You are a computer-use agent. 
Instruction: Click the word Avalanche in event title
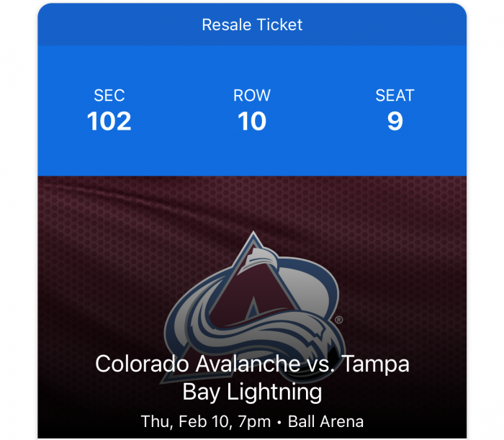pos(248,364)
